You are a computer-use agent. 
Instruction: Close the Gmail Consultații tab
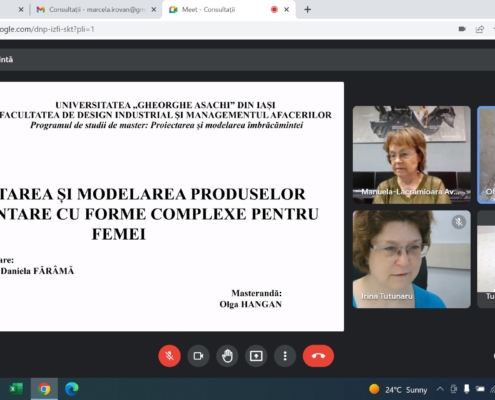(154, 10)
